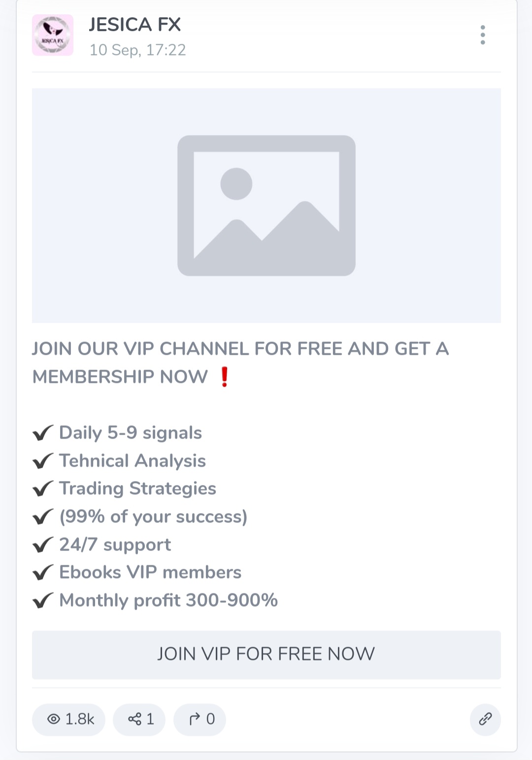Screen dimensions: 532x760
Task: Click the (99% of your success) line
Action: click(x=153, y=517)
